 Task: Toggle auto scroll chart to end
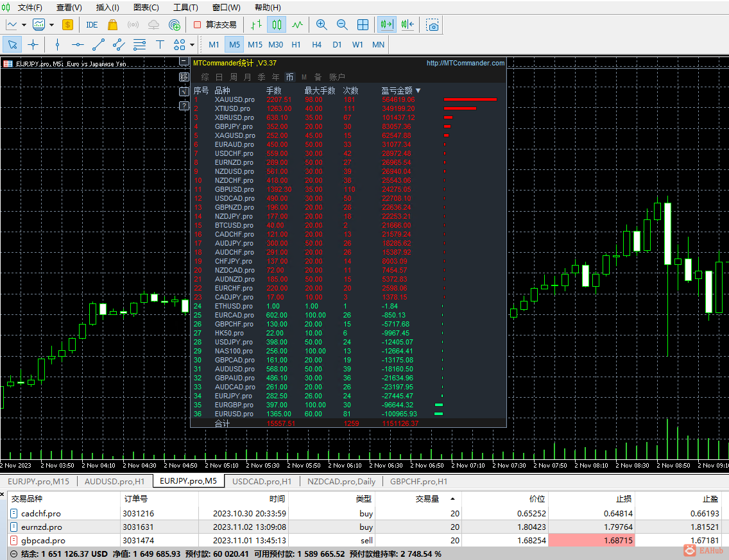pos(387,24)
